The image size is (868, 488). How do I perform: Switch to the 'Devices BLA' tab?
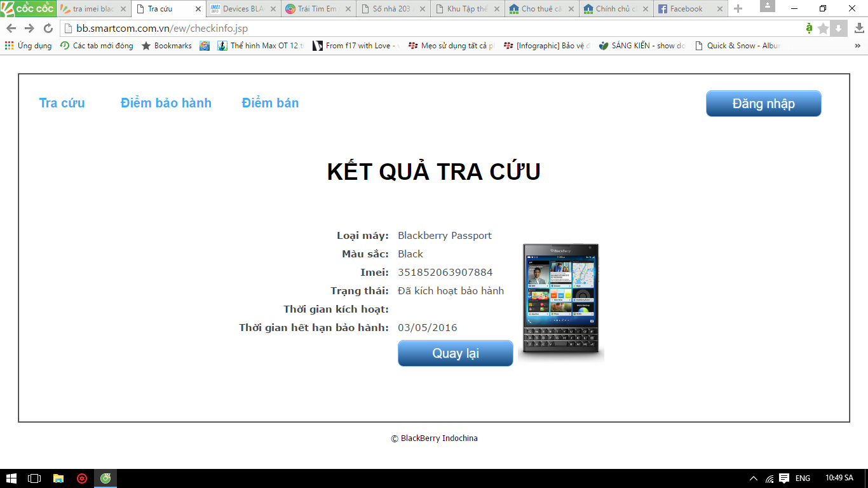243,9
